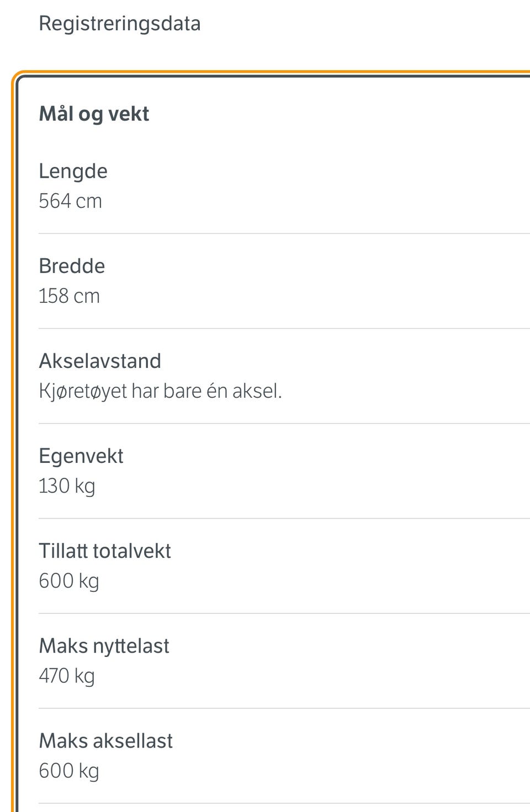Click the Tillatt totalvekt label
This screenshot has width=530, height=812.
105,551
